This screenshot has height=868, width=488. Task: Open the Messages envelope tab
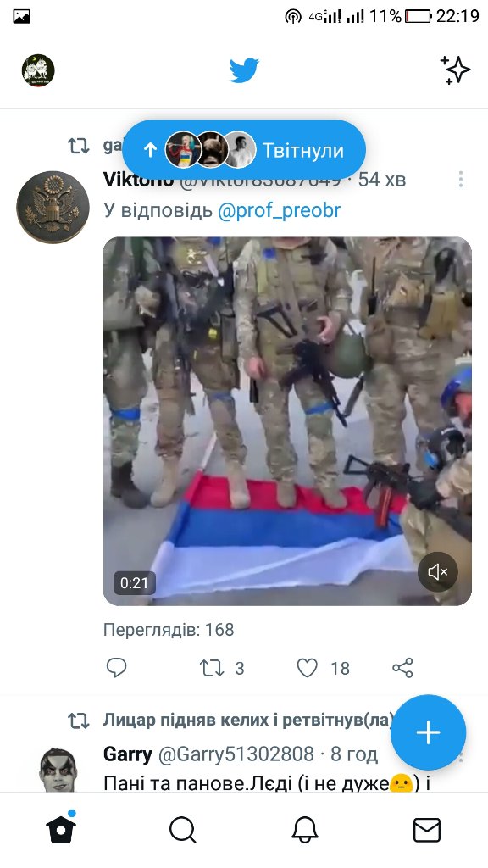click(427, 830)
